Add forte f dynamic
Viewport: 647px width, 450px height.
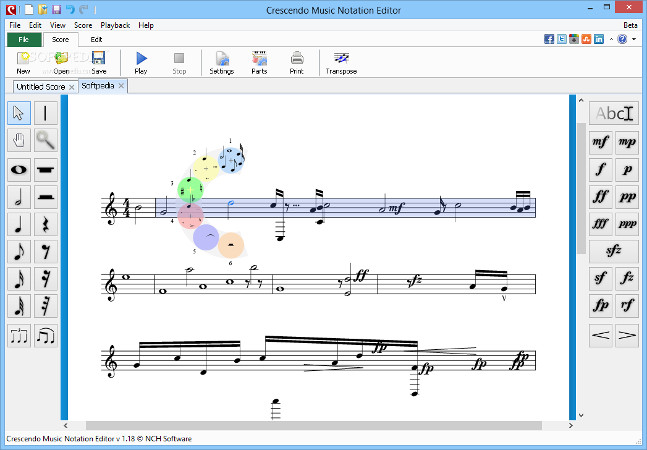pyautogui.click(x=601, y=170)
